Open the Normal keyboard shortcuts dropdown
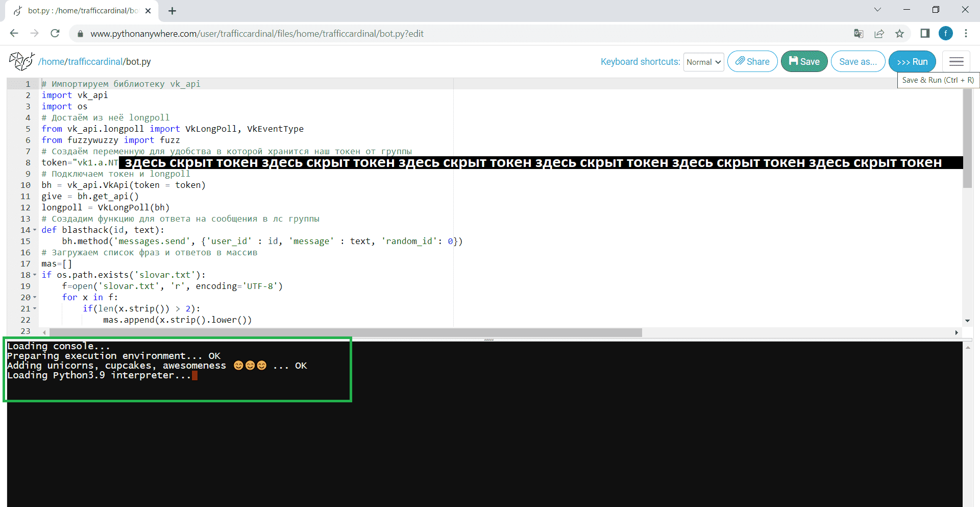The height and width of the screenshot is (507, 980). tap(703, 62)
